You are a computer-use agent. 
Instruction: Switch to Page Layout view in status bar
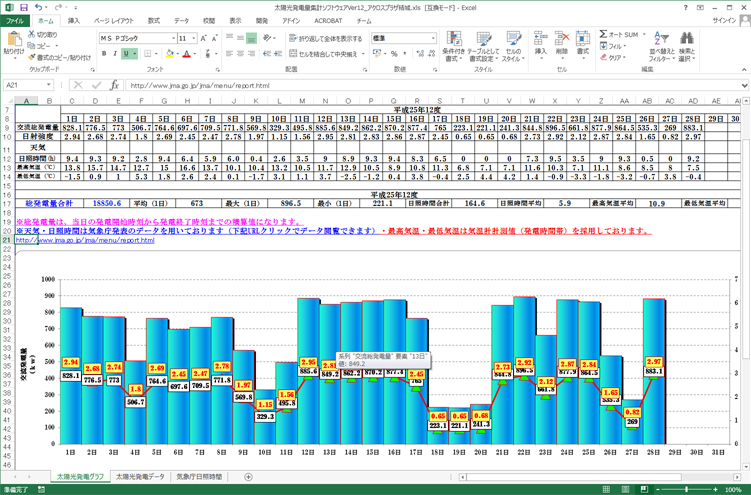point(625,489)
